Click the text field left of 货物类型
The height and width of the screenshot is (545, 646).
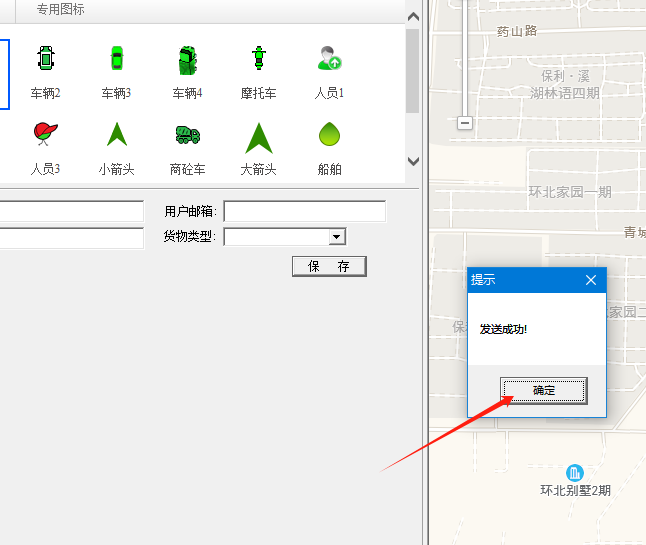pos(72,238)
